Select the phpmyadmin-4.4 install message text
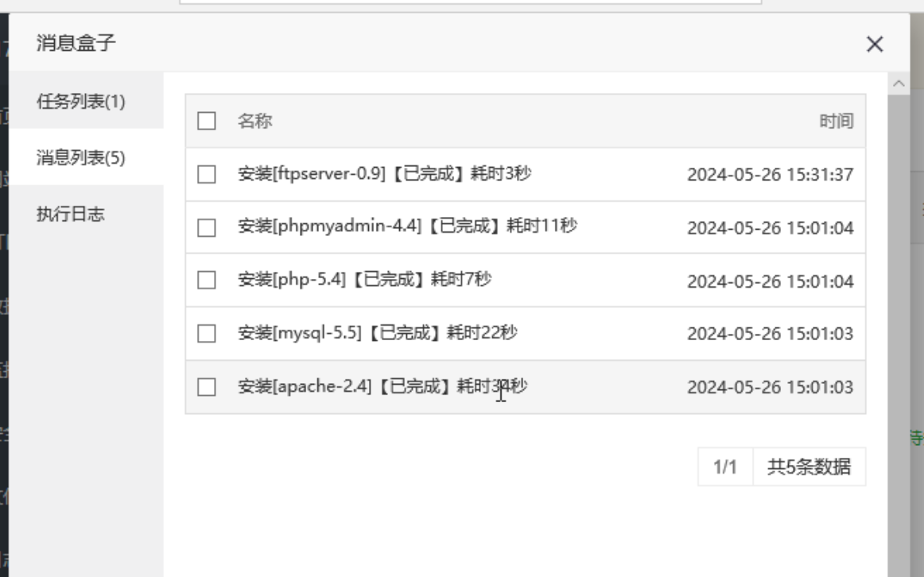Image resolution: width=924 pixels, height=577 pixels. click(x=408, y=226)
